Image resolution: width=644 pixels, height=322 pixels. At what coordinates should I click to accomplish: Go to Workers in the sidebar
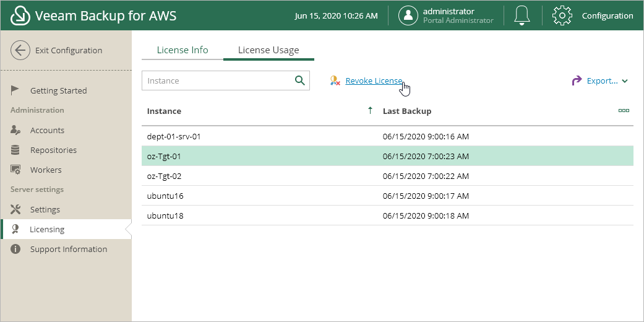46,170
